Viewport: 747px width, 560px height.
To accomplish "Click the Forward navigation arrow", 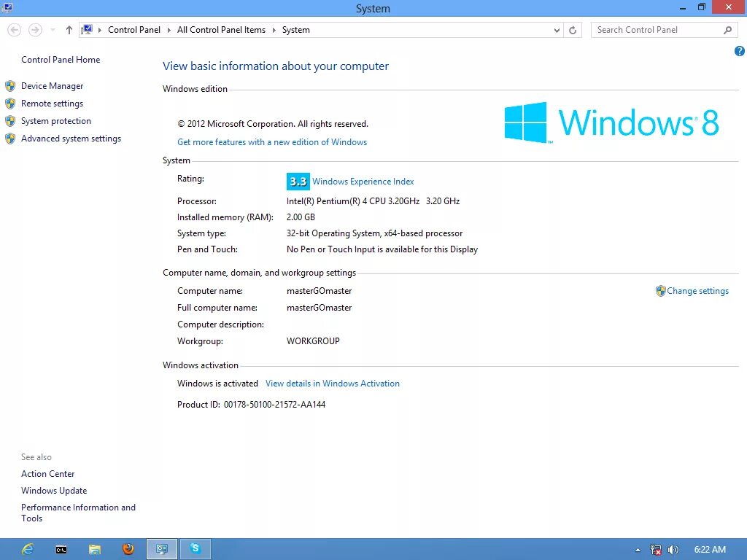I will (x=35, y=30).
